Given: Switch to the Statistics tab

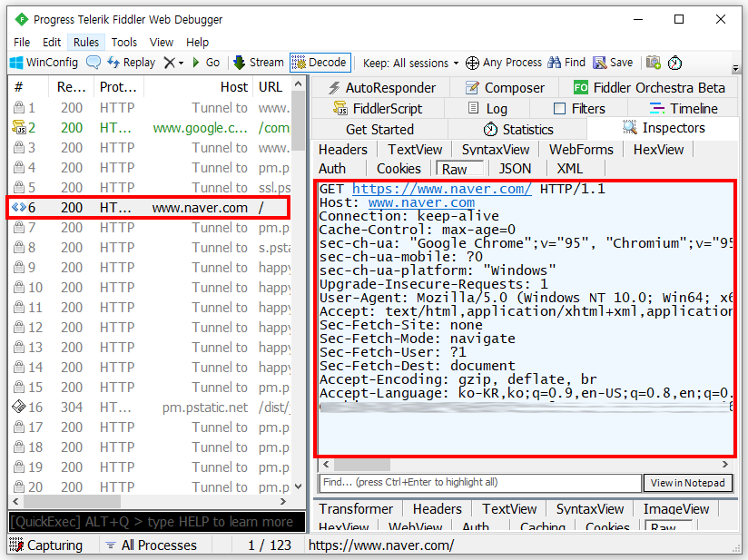Looking at the screenshot, I should (517, 129).
